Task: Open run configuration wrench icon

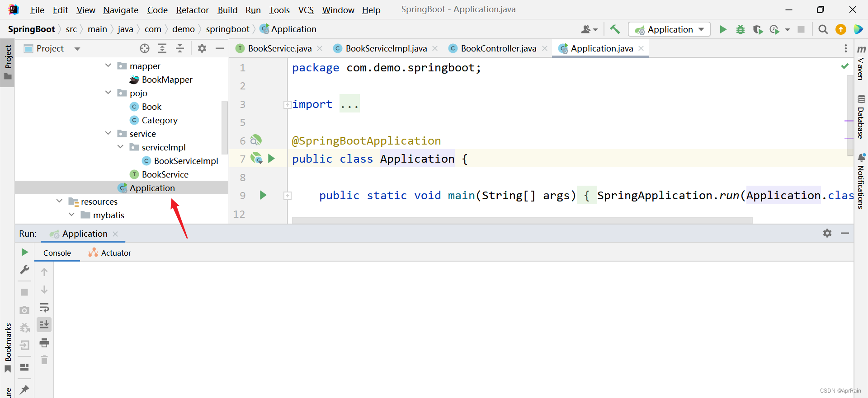Action: [25, 270]
